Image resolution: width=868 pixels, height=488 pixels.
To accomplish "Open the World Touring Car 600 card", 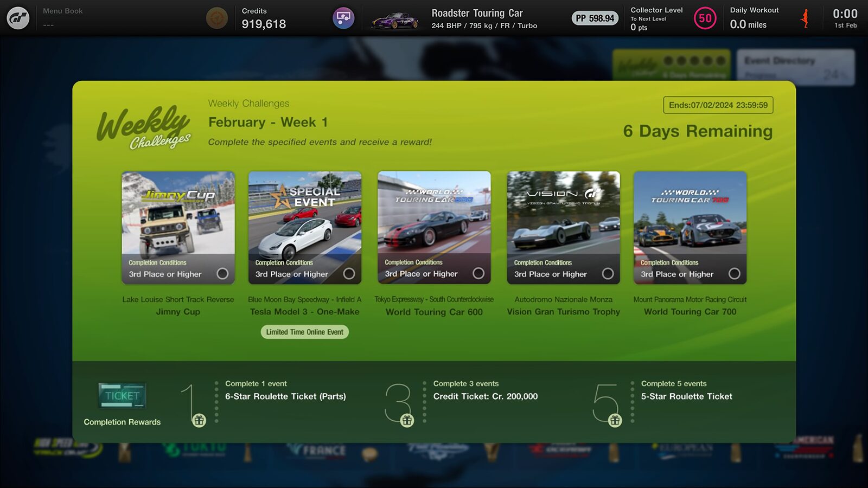I will click(x=434, y=228).
